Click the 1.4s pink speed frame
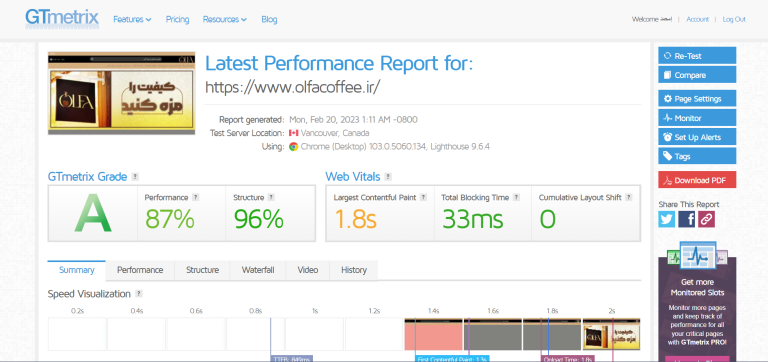This screenshot has width=768, height=362. 433,334
